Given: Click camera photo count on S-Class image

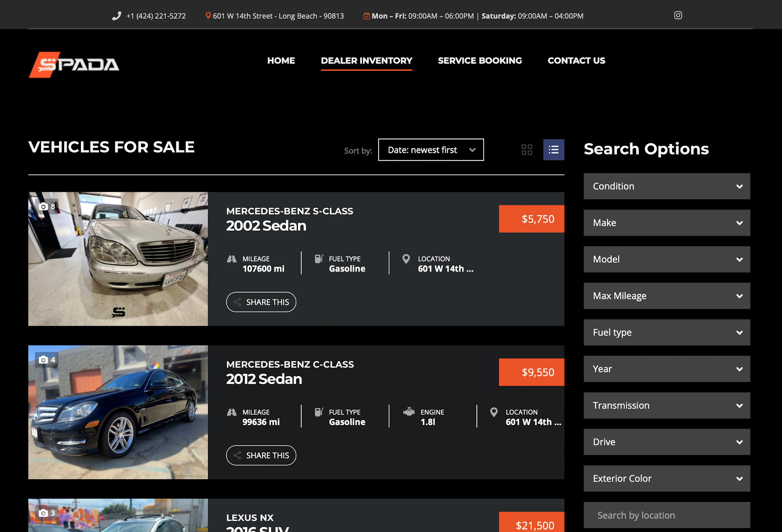Looking at the screenshot, I should click(47, 206).
